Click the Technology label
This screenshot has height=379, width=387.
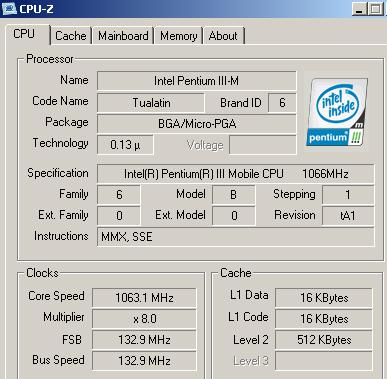[x=61, y=143]
